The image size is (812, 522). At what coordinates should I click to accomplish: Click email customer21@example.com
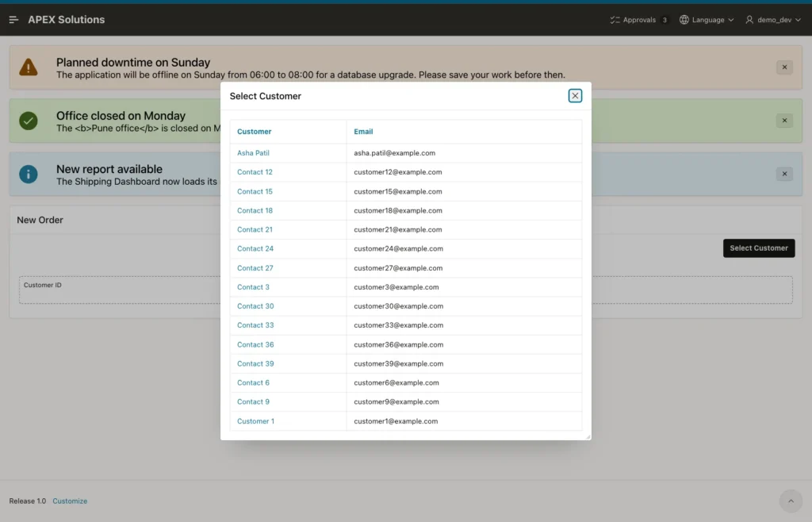[x=398, y=229]
